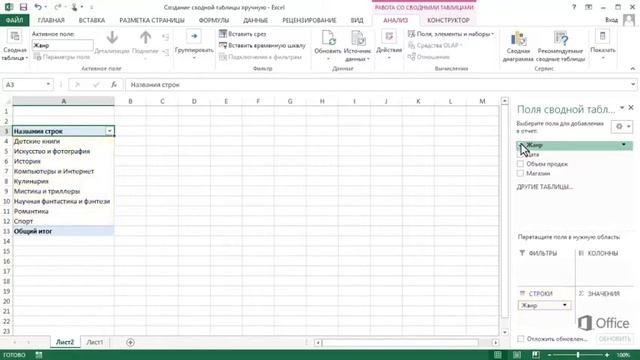The width and height of the screenshot is (640, 360).
Task: Select cell Общий итог
Action: [x=63, y=231]
